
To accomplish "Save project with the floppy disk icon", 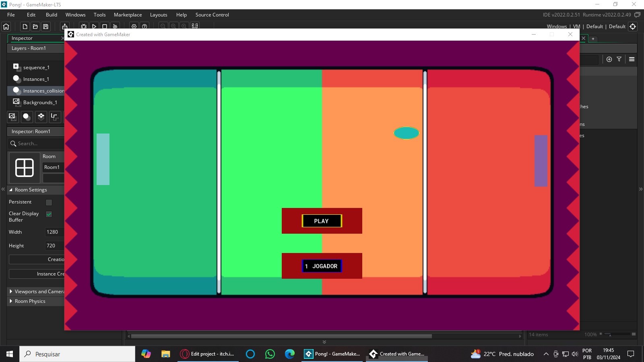I will [46, 27].
